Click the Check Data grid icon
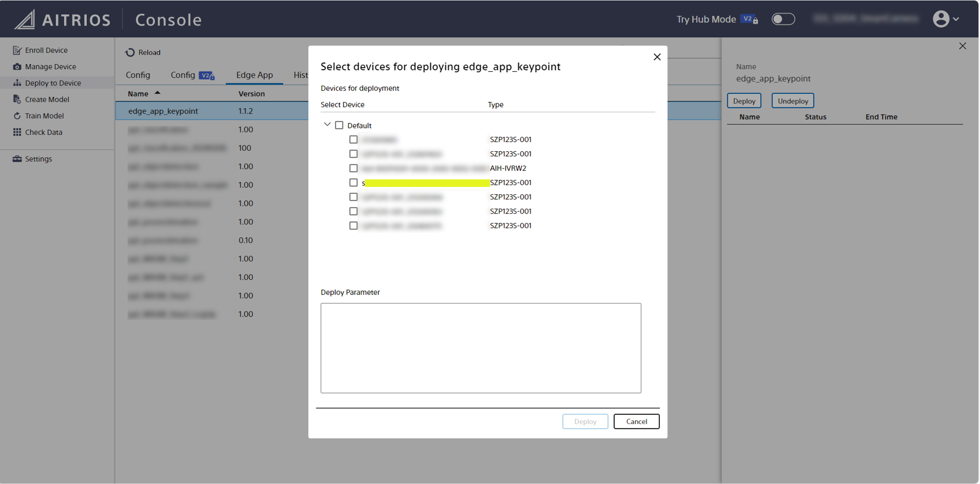Viewport: 980px width, 484px height. tap(17, 132)
